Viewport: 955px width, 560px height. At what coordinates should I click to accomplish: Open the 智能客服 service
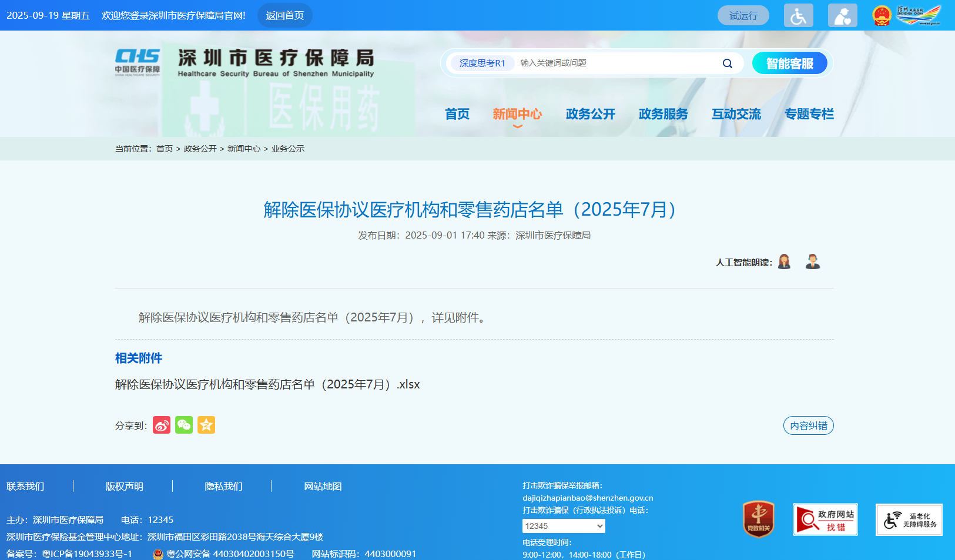[790, 63]
